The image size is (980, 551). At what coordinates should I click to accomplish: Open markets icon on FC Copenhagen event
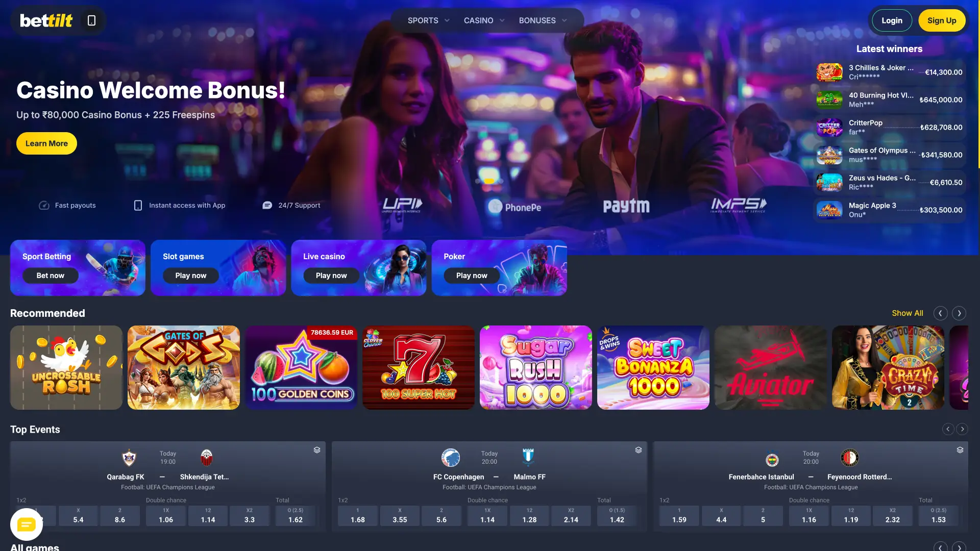[x=639, y=450]
